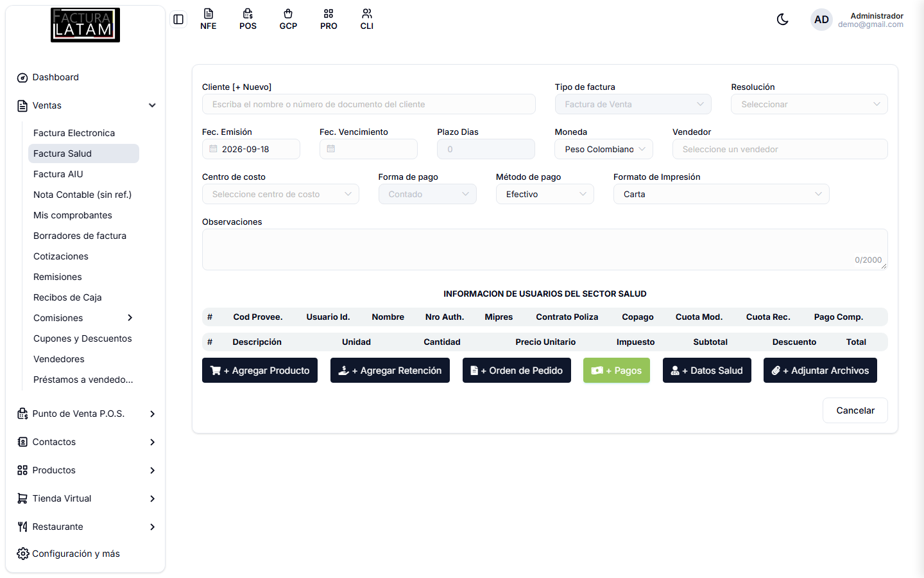Image resolution: width=924 pixels, height=578 pixels.
Task: Expand the Restaurante menu
Action: click(85, 527)
